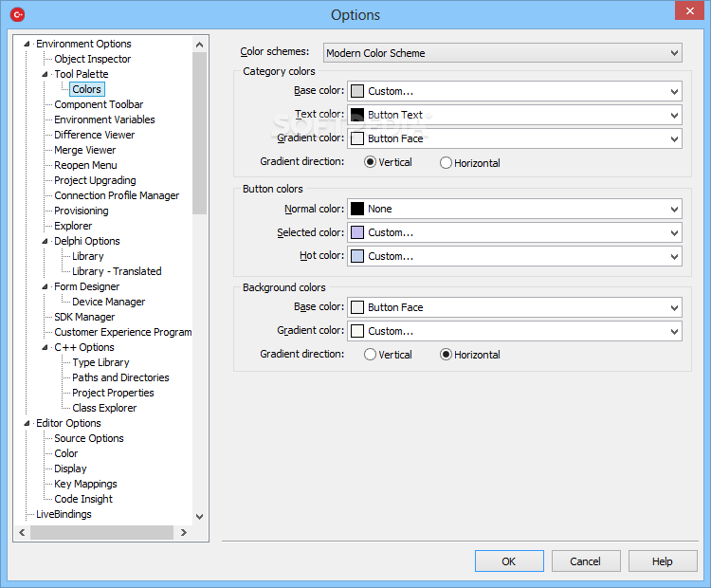This screenshot has height=588, width=711.
Task: Select Reopen Menu in the tree
Action: point(85,165)
